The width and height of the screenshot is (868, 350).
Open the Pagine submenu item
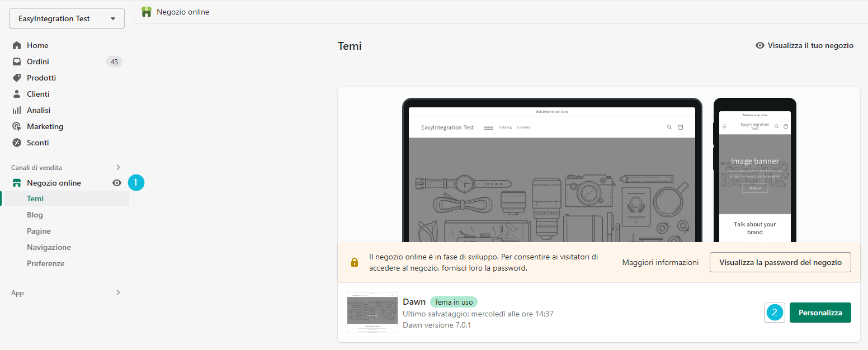[39, 231]
